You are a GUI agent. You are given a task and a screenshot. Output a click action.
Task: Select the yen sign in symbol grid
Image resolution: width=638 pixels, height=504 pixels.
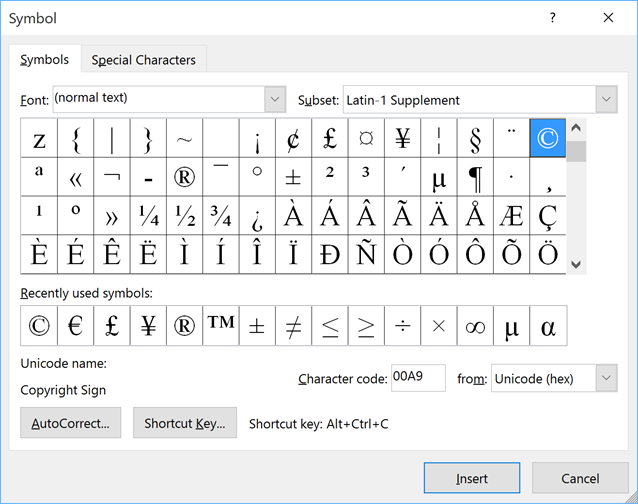(x=402, y=139)
